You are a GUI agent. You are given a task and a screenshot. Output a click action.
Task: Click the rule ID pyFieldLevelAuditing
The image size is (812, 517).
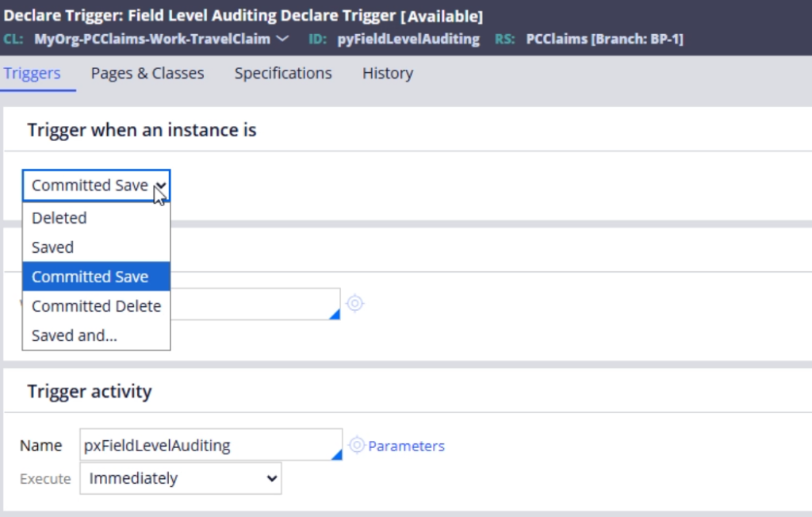(x=408, y=39)
